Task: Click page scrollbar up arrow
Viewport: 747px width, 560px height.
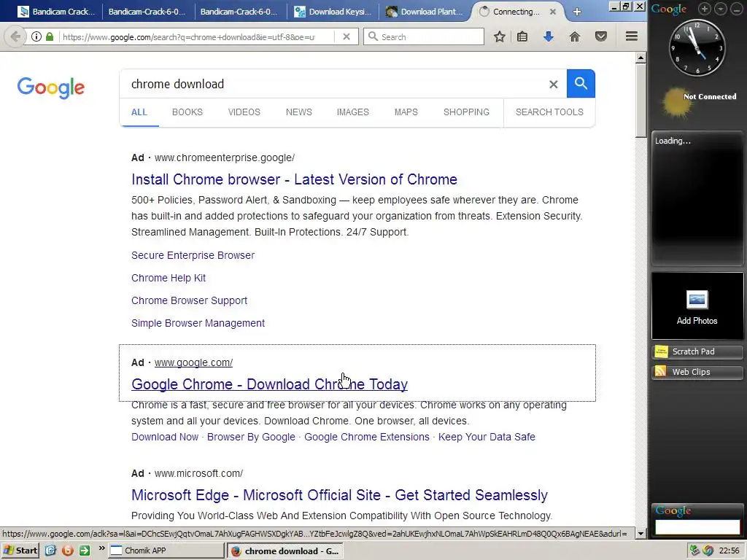Action: pos(640,58)
